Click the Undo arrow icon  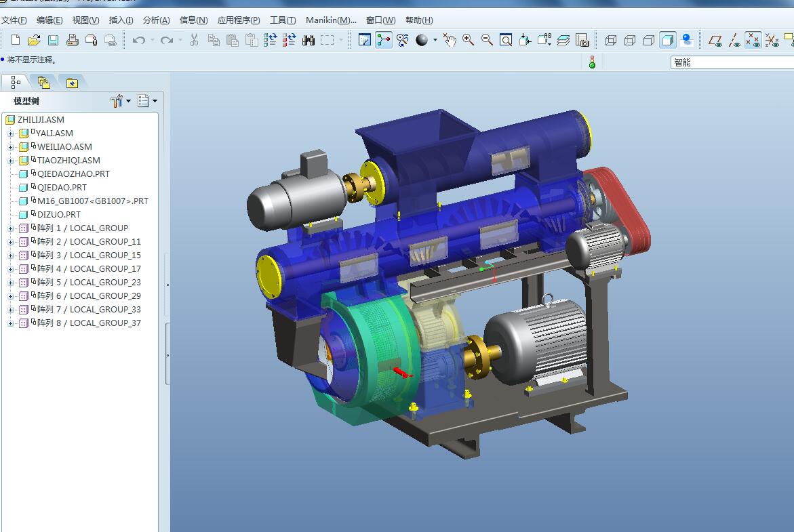[x=139, y=40]
